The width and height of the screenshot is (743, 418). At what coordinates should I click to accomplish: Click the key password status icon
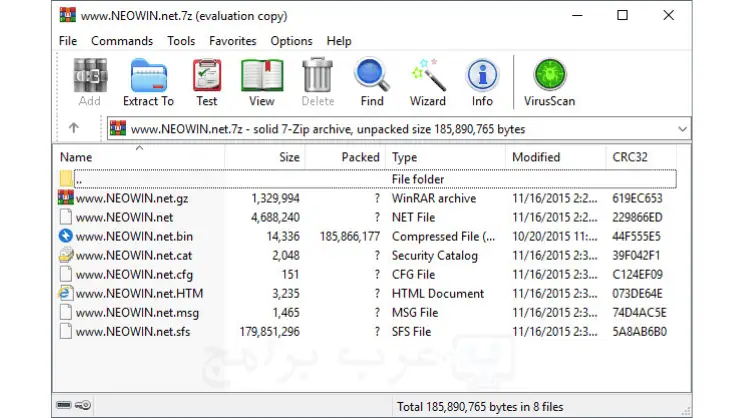coord(83,405)
